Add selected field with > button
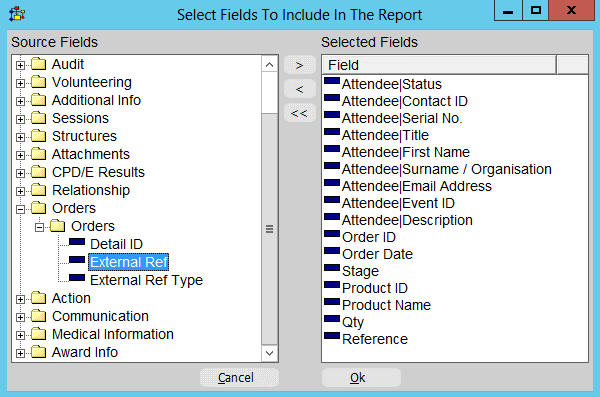Screen dimensions: 600x397 tap(300, 65)
